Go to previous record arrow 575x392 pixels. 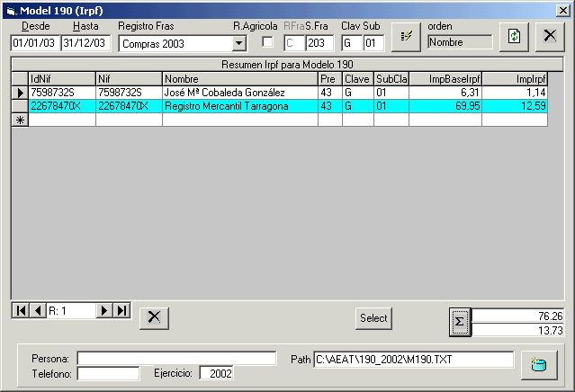tap(37, 310)
